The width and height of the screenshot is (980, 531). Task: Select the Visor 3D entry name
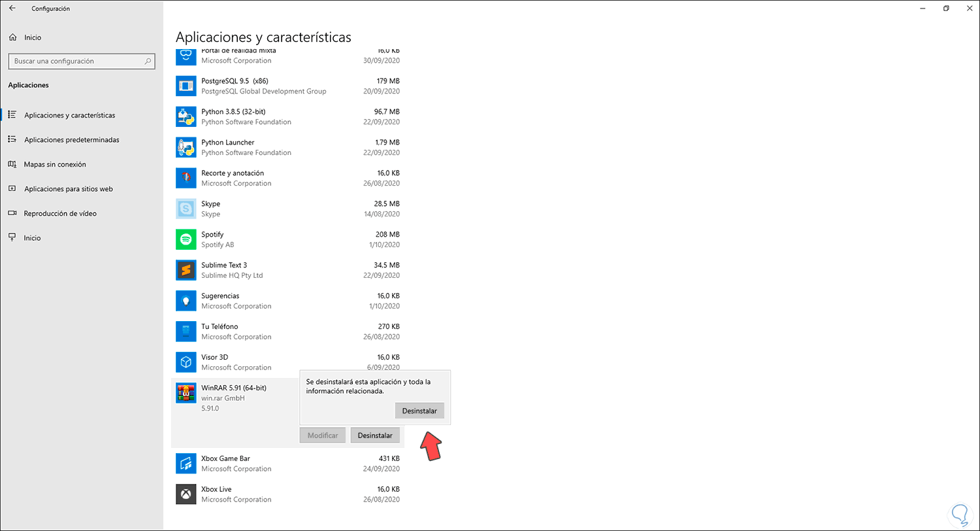214,357
